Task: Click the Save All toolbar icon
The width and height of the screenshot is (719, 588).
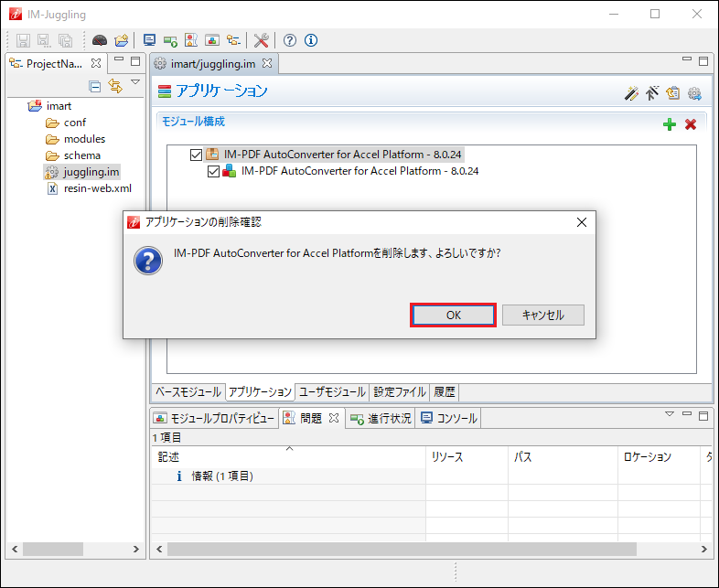Action: (x=65, y=40)
